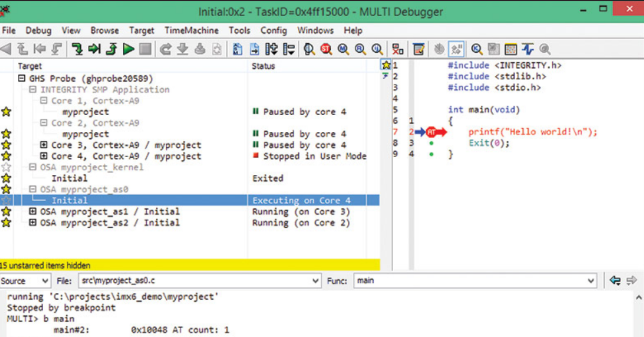Open the editor notepad-with-pencil icon
Viewport: 644px width, 337px height.
coord(419,49)
